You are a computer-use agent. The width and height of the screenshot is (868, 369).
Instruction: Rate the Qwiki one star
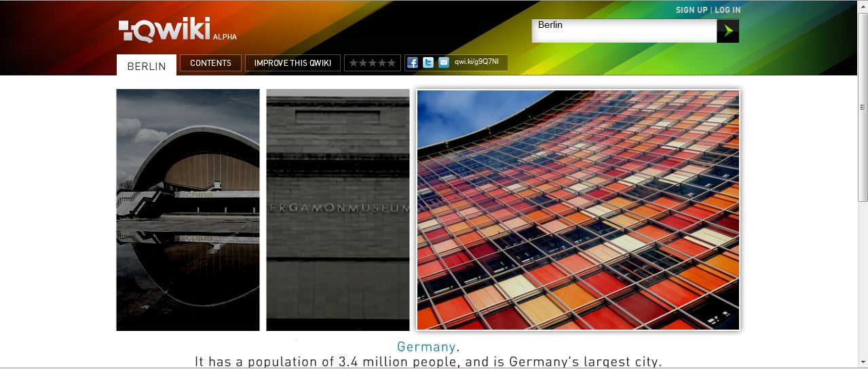354,63
